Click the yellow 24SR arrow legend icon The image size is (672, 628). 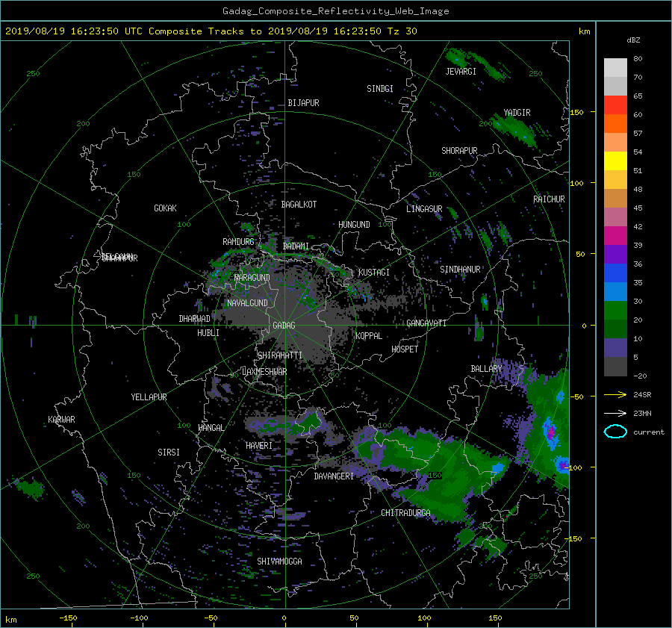click(615, 394)
